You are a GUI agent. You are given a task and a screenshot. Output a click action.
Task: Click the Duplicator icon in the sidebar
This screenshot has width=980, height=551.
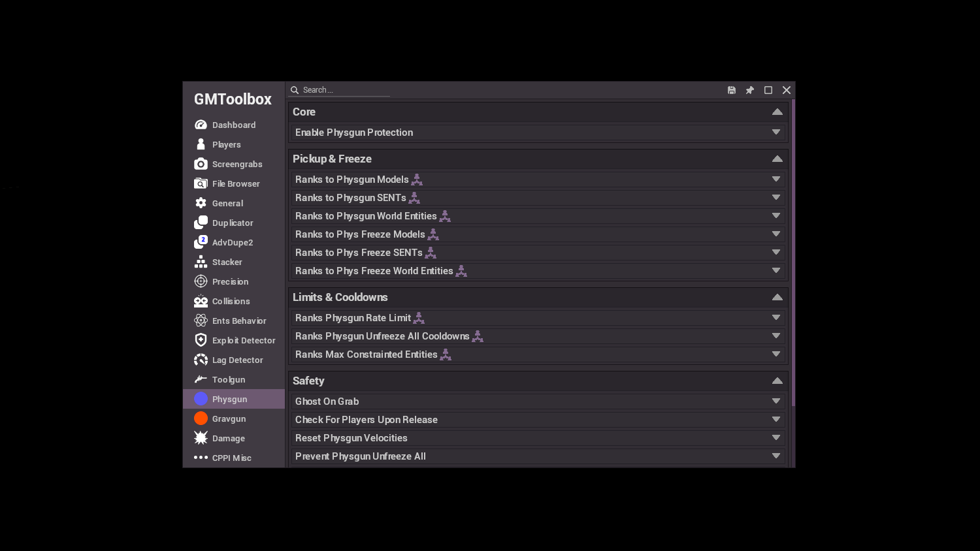click(201, 223)
